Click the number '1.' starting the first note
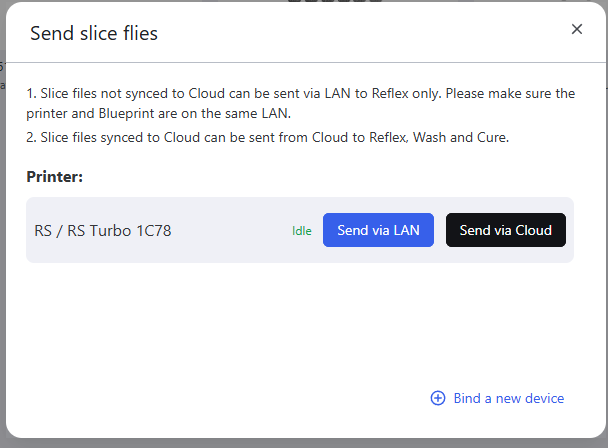 click(32, 93)
